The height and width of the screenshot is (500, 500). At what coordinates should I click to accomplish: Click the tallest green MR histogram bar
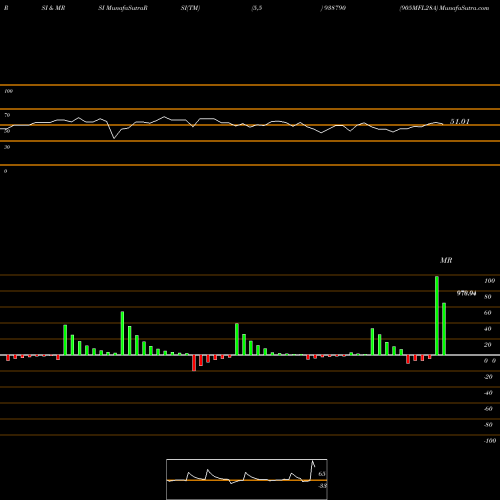coord(437,315)
